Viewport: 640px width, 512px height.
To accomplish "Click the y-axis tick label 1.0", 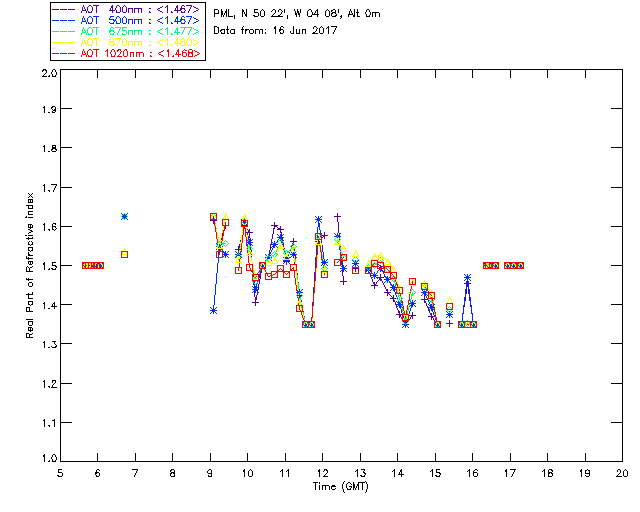I will (x=49, y=459).
